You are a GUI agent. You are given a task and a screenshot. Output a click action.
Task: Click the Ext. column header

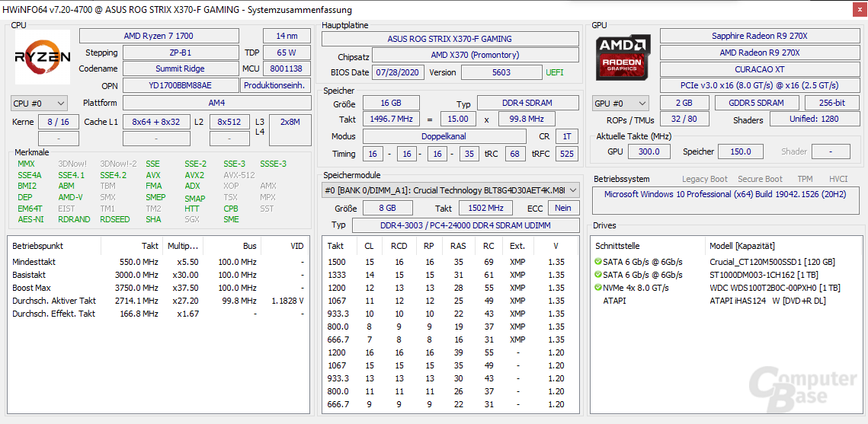(517, 246)
